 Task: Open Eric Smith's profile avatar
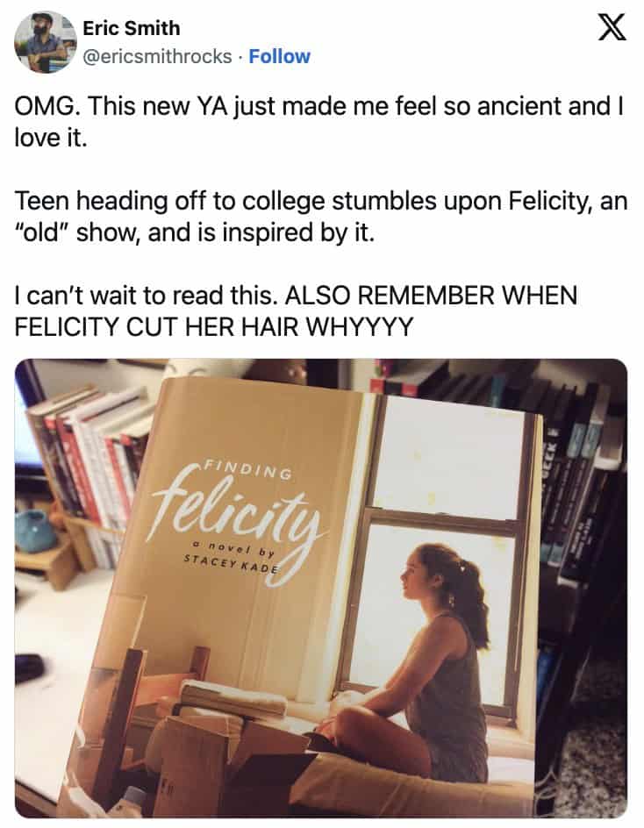[x=45, y=41]
